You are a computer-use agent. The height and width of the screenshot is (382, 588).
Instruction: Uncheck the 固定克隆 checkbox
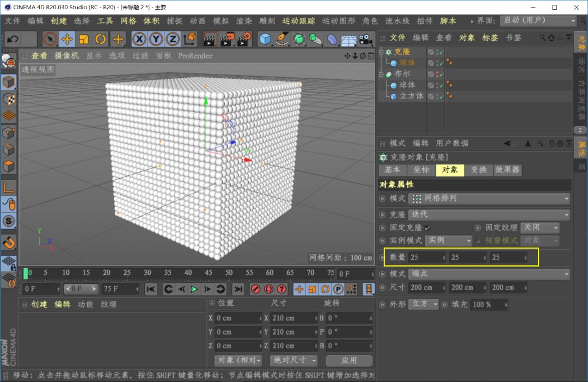click(427, 227)
